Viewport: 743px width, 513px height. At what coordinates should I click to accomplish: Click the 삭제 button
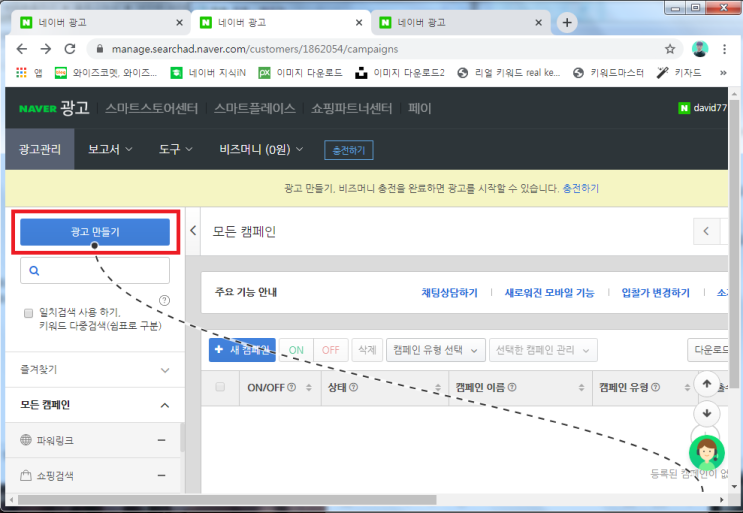tap(367, 350)
